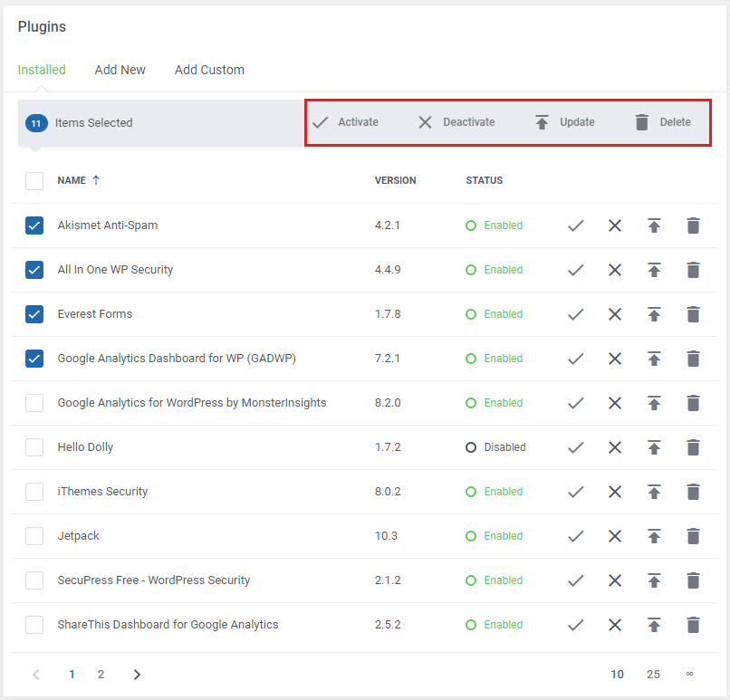The image size is (730, 700).
Task: Delete Everest Forms with its trash icon
Action: tap(693, 314)
